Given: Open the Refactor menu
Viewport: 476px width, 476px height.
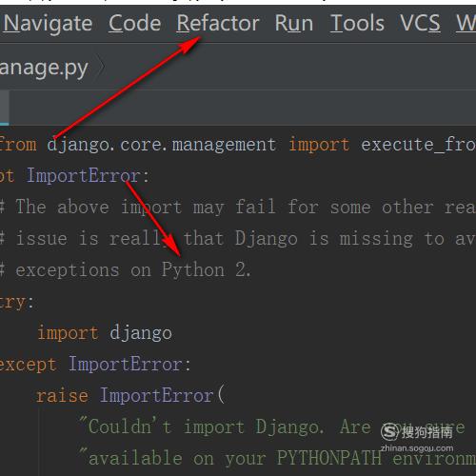Looking at the screenshot, I should coord(218,23).
